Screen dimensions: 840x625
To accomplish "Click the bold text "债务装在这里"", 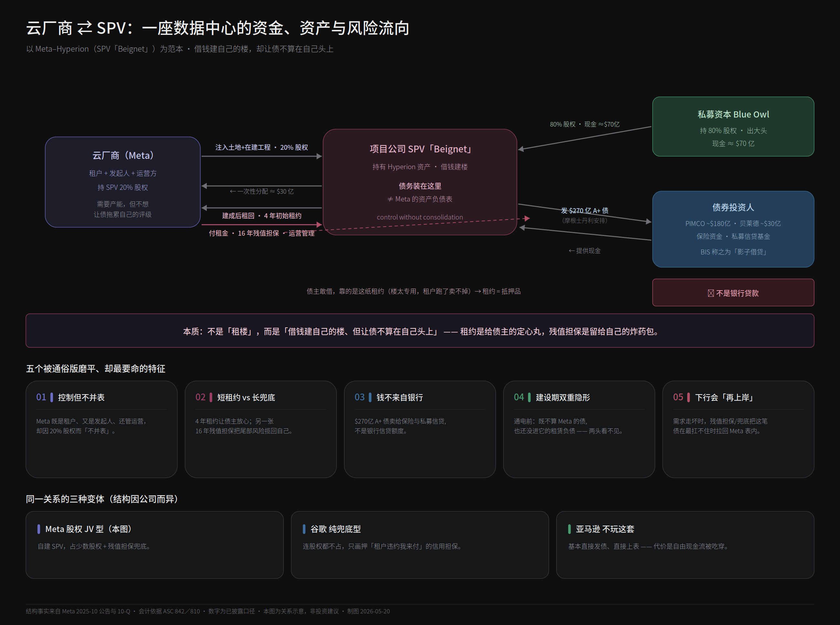I will (420, 186).
